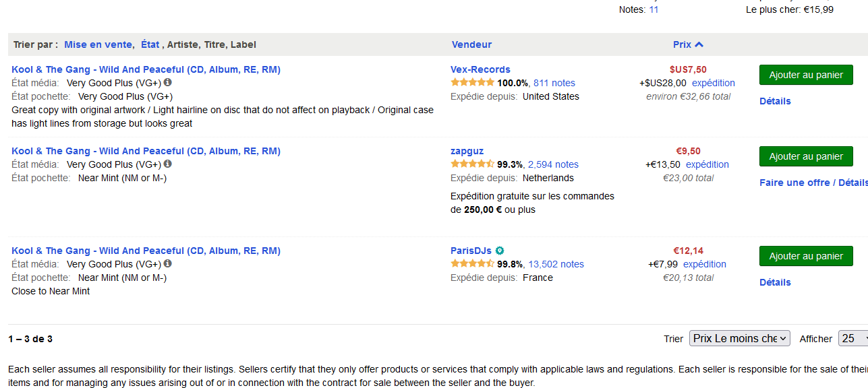Click the ParisDJs star rating icons

472,264
